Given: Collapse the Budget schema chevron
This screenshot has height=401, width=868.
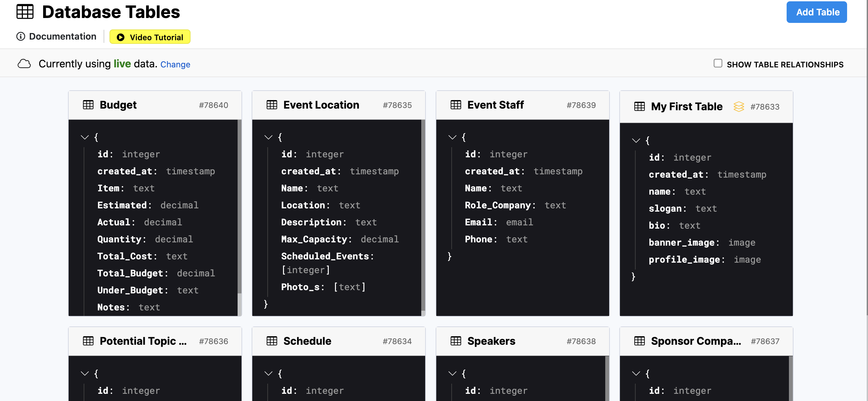Looking at the screenshot, I should 85,137.
